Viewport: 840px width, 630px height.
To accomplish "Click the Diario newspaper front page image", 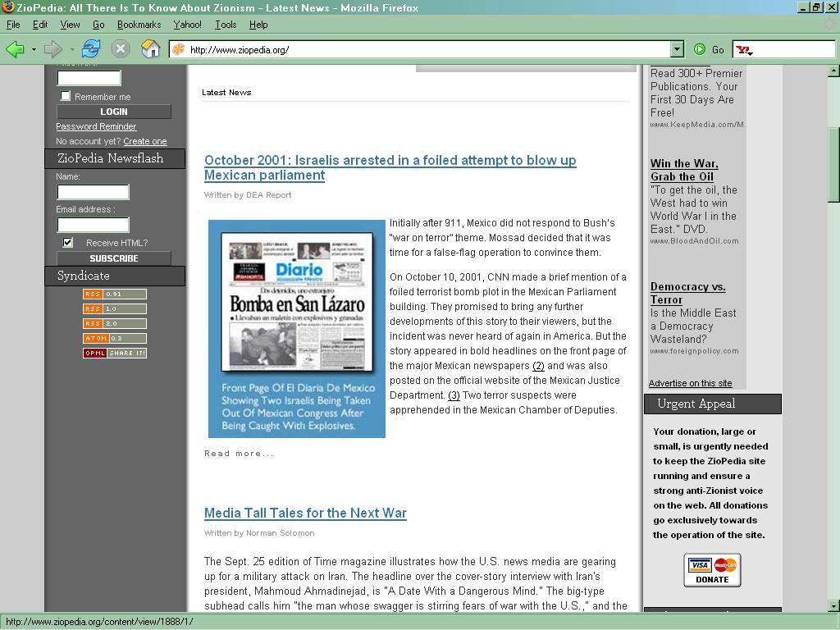I will (x=297, y=328).
